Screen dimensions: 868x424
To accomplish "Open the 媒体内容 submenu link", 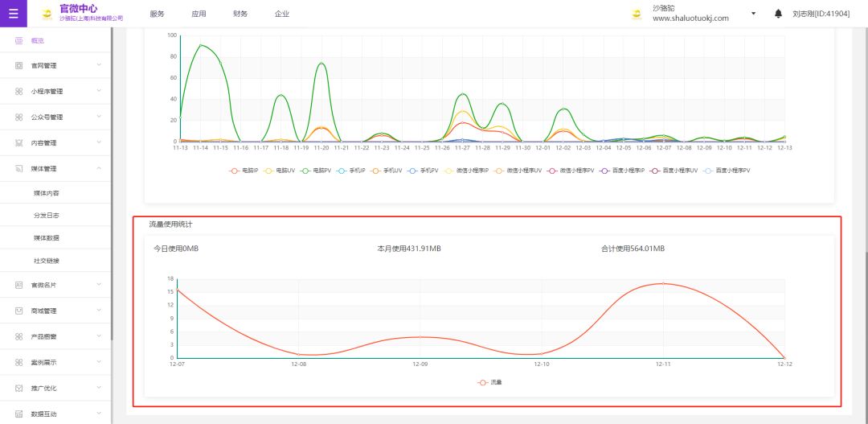I will pos(47,193).
